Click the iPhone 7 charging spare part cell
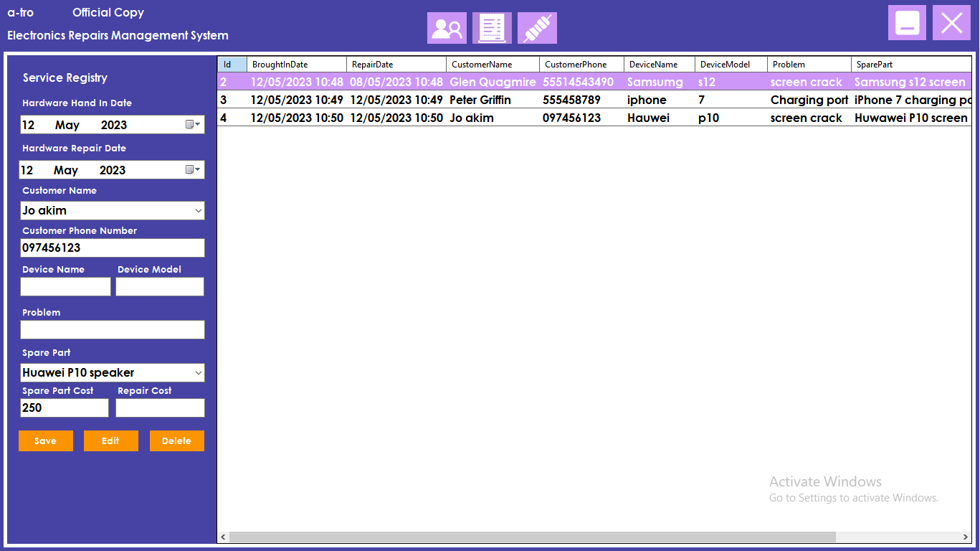Screen dimensions: 980x551 pyautogui.click(x=911, y=100)
